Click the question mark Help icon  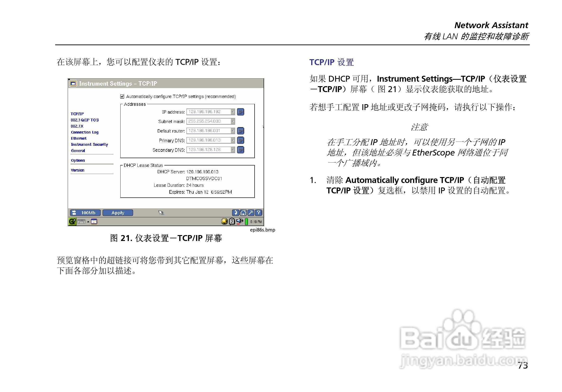coord(258,213)
